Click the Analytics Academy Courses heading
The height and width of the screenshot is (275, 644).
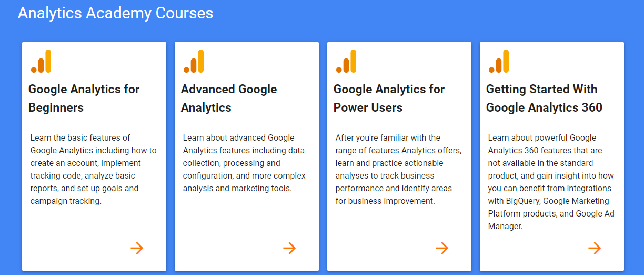coord(115,13)
